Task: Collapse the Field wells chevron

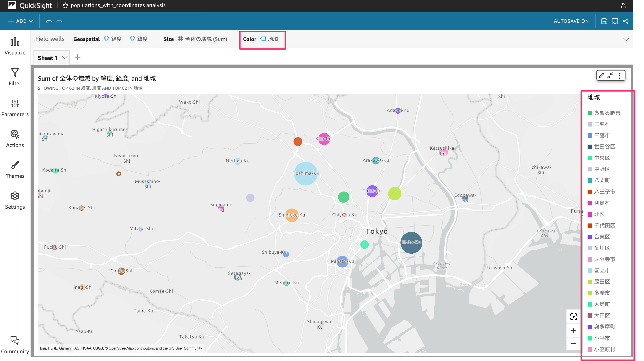Action: point(626,39)
